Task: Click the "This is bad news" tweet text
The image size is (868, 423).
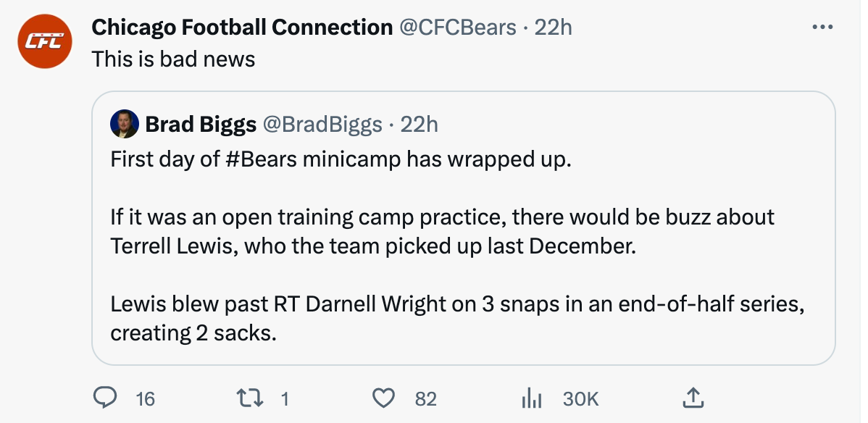Action: click(174, 59)
